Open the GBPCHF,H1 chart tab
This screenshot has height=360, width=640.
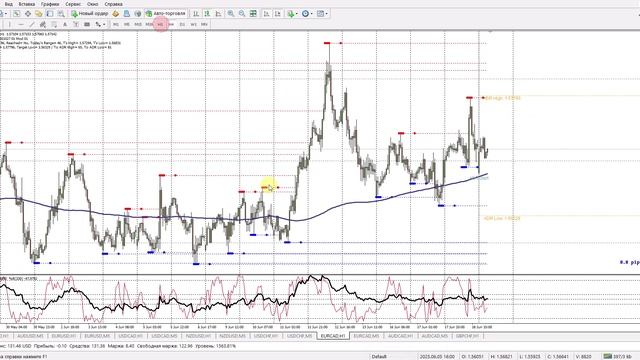pyautogui.click(x=467, y=336)
